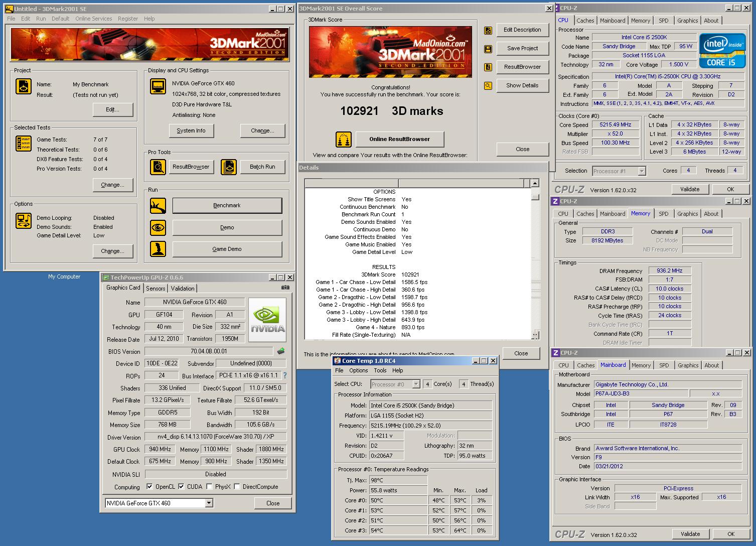Screen dimensions: 756x546
Task: Click the Mainboard model P67A-UD3-B3 field
Action: click(641, 393)
